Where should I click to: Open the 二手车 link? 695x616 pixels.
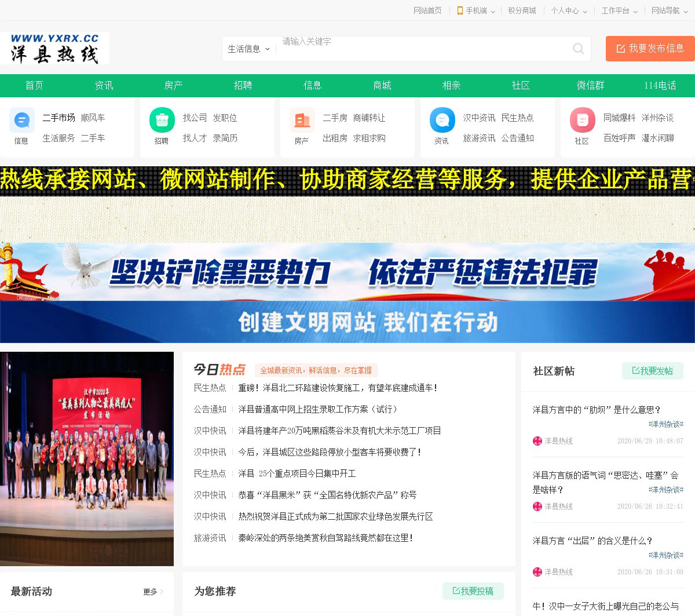point(93,138)
